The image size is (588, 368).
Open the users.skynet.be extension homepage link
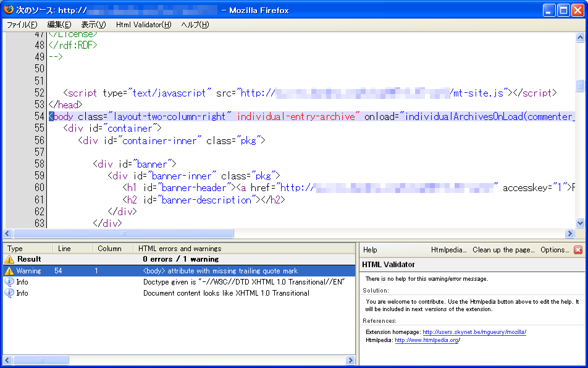[x=474, y=332]
